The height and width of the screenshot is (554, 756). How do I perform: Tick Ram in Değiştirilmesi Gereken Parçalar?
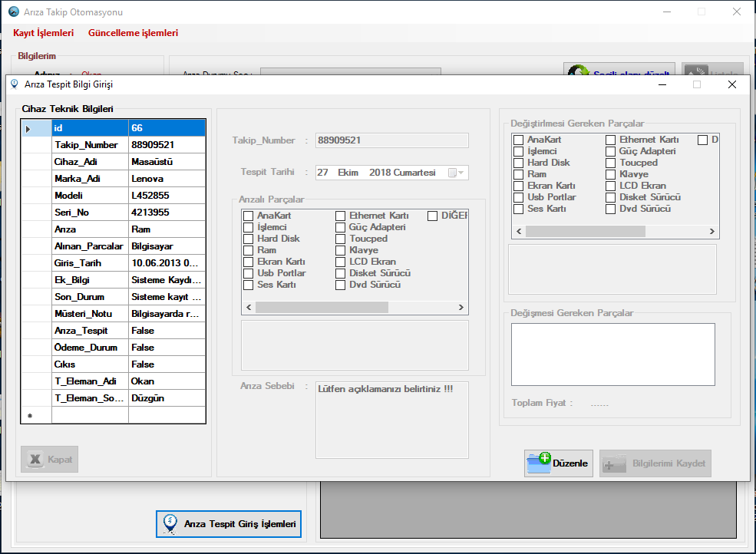pos(518,174)
